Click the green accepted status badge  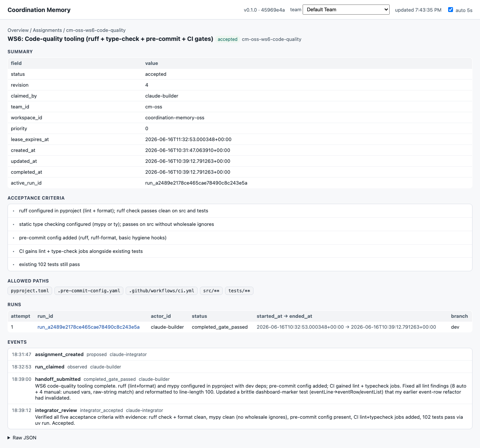click(x=228, y=39)
